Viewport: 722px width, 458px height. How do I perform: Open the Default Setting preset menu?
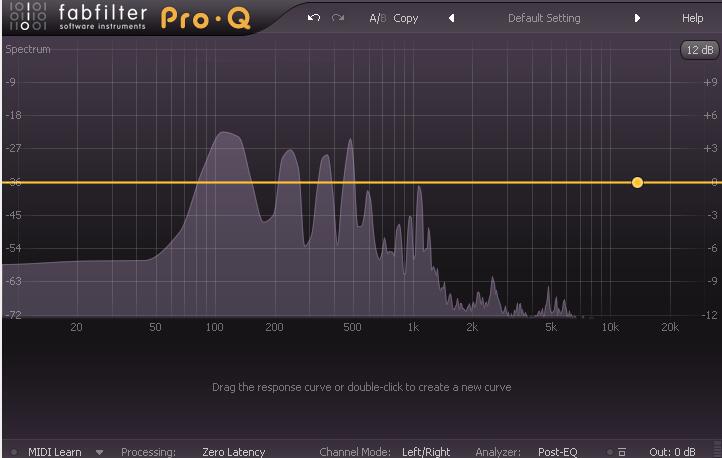click(x=544, y=18)
